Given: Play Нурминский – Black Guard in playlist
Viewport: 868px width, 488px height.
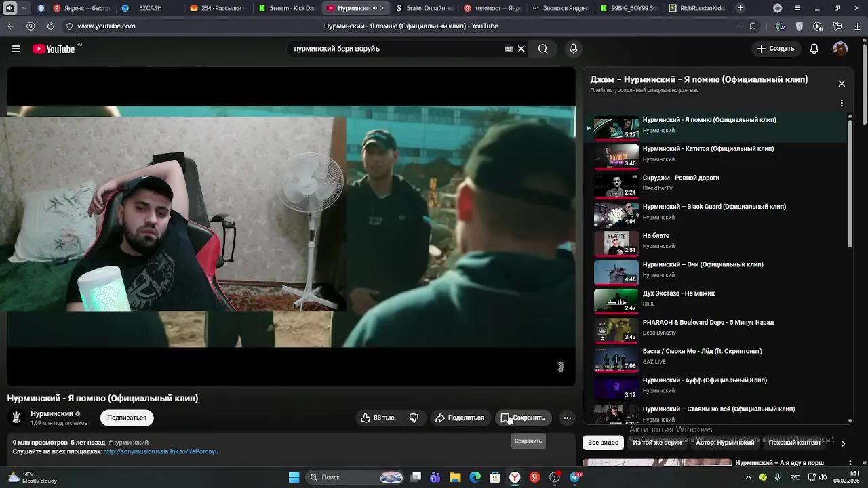Looking at the screenshot, I should (x=715, y=213).
